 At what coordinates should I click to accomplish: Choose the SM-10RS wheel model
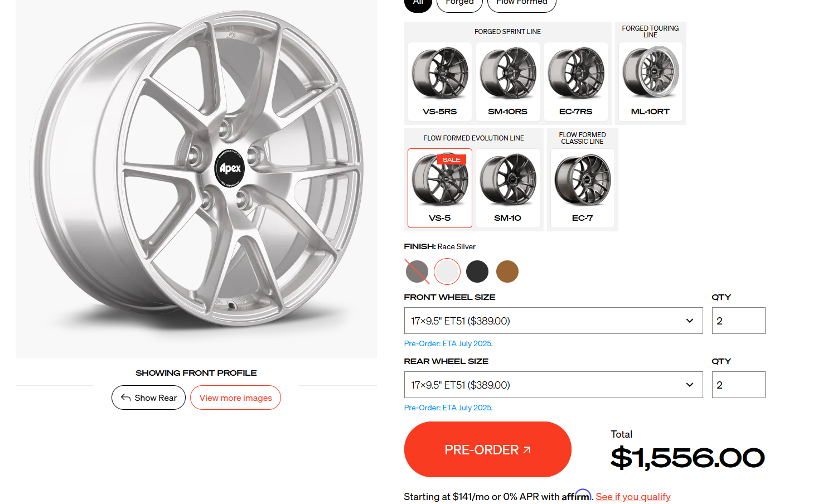pyautogui.click(x=507, y=81)
